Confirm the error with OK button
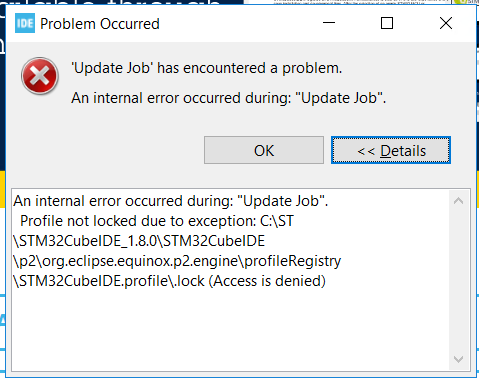This screenshot has height=382, width=479. pos(264,150)
